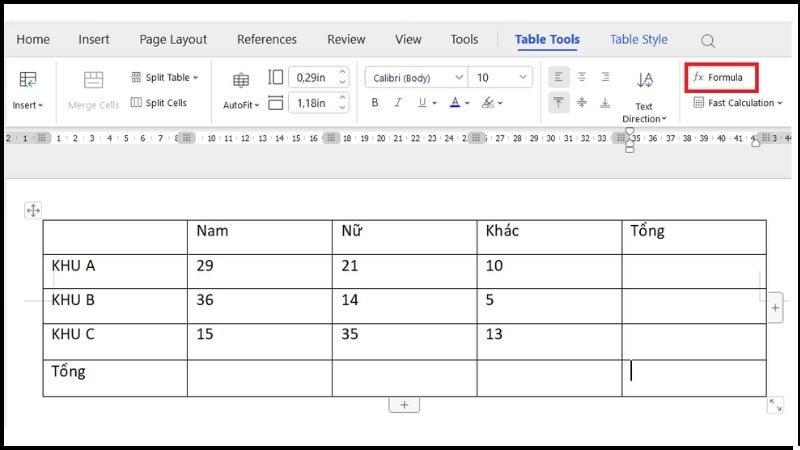Viewport: 800px width, 450px height.
Task: Add a column with the right plus button
Action: pyautogui.click(x=775, y=310)
